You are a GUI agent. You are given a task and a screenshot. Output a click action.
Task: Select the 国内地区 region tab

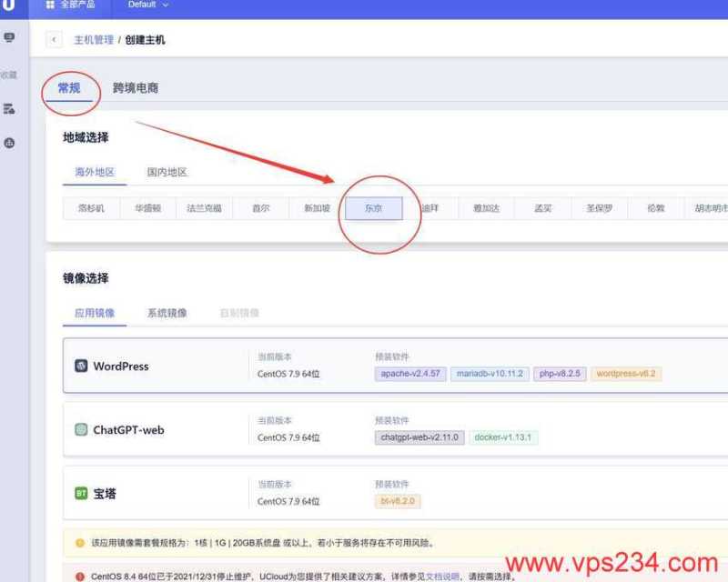coord(167,172)
